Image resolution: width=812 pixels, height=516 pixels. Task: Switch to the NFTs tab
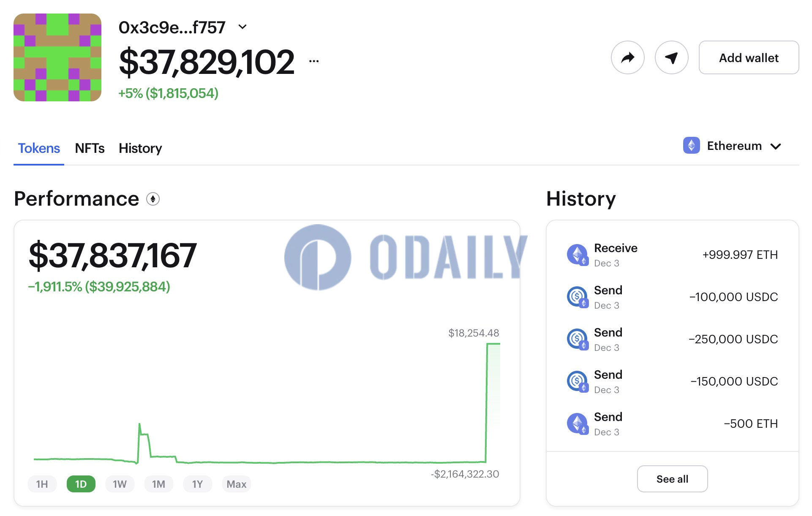click(x=90, y=148)
